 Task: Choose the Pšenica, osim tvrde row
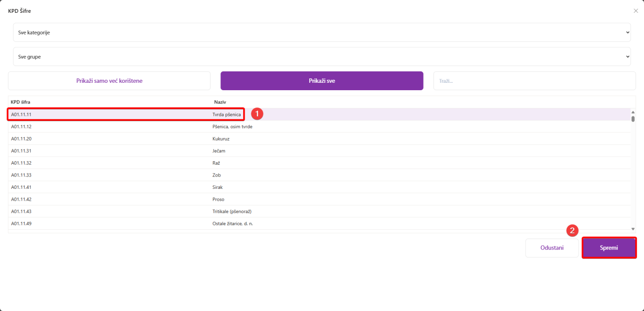tap(232, 127)
